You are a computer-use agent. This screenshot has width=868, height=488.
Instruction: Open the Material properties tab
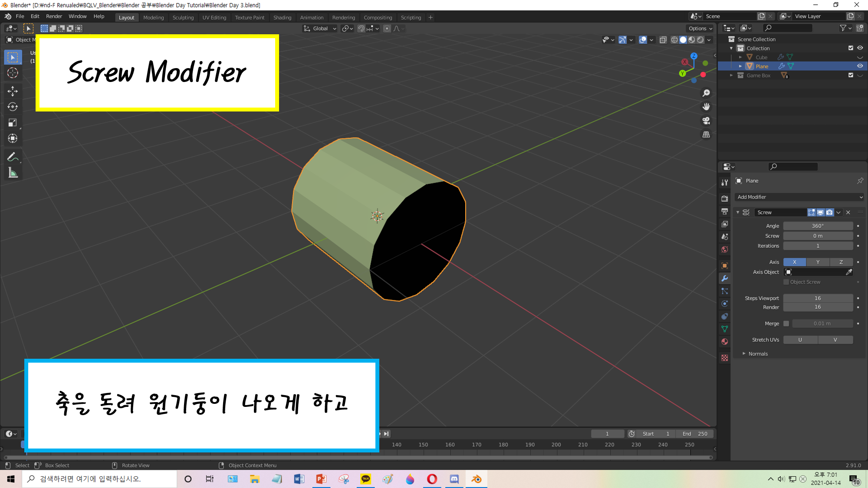(724, 342)
